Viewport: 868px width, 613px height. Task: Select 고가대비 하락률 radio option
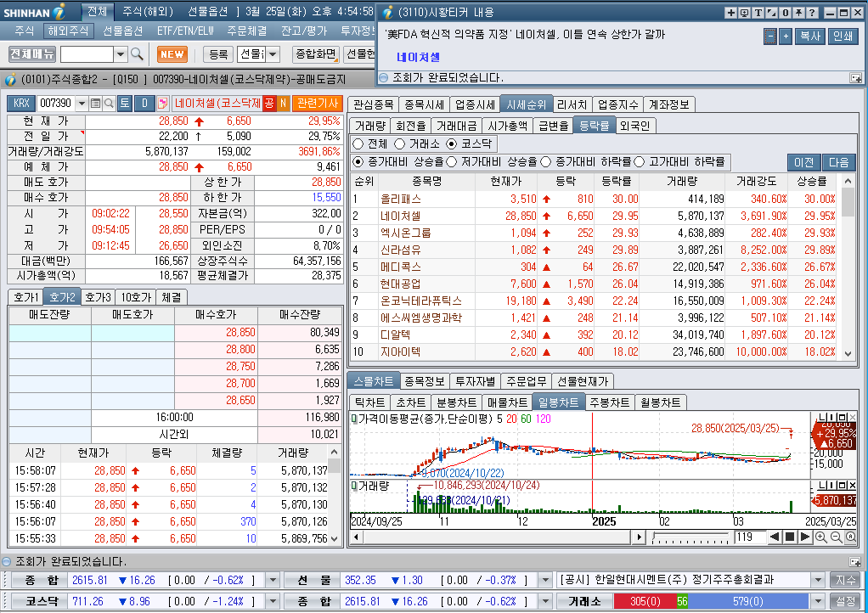click(x=640, y=161)
